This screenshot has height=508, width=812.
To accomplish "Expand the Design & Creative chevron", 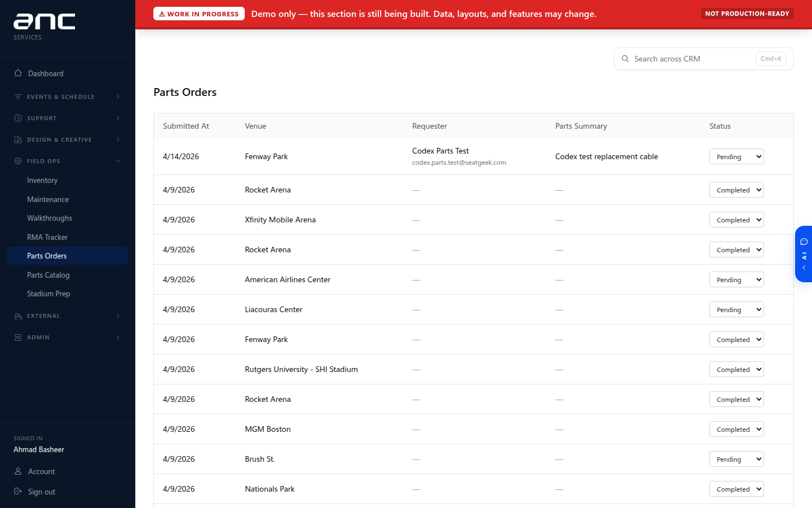I will [118, 139].
